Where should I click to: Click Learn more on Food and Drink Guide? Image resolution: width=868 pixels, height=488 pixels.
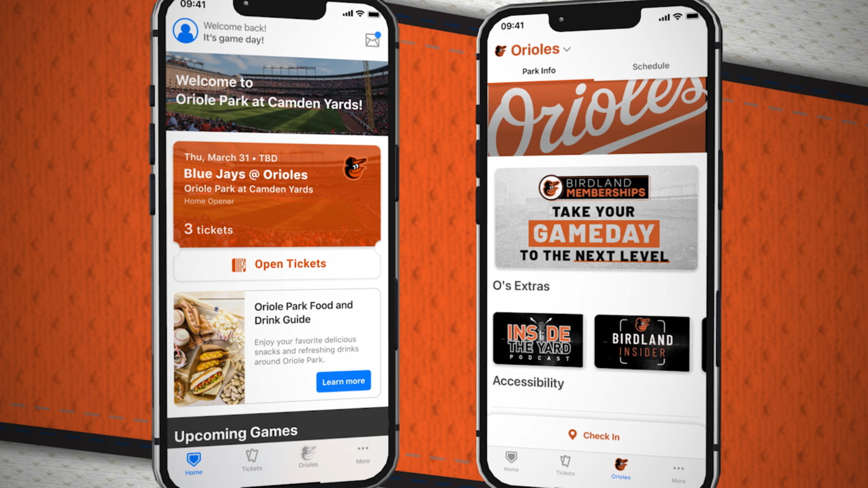(344, 381)
